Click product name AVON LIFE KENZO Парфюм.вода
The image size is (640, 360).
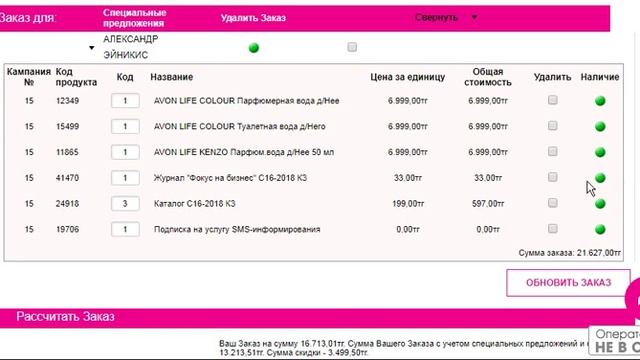(x=244, y=152)
